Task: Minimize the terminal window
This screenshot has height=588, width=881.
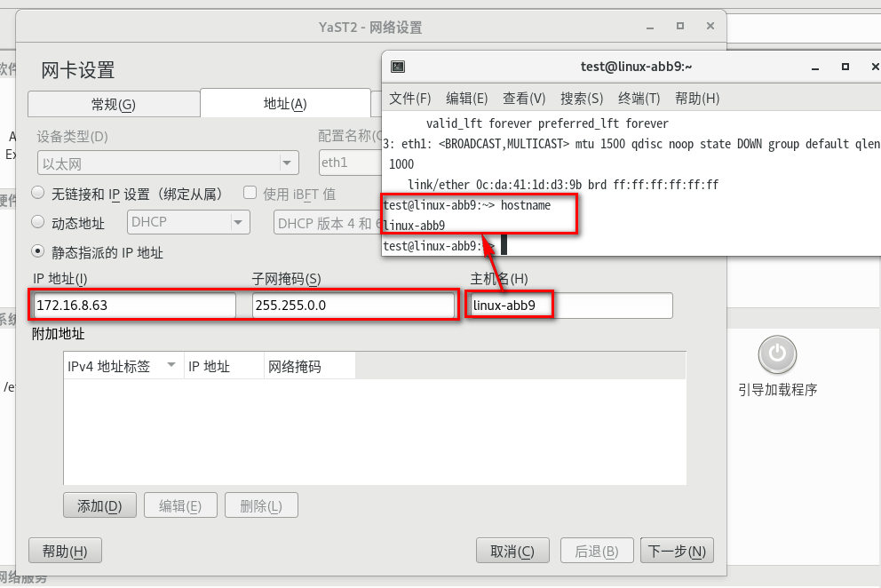Action: tap(815, 68)
